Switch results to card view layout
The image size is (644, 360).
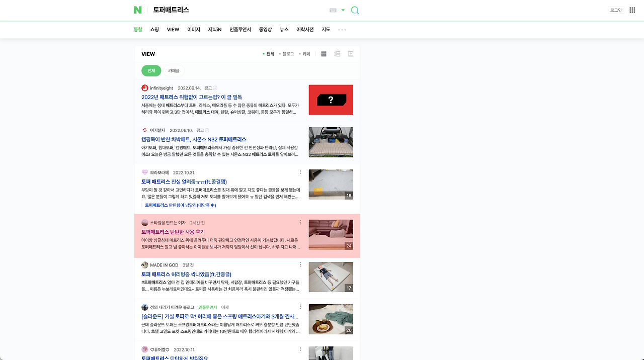[x=337, y=53]
